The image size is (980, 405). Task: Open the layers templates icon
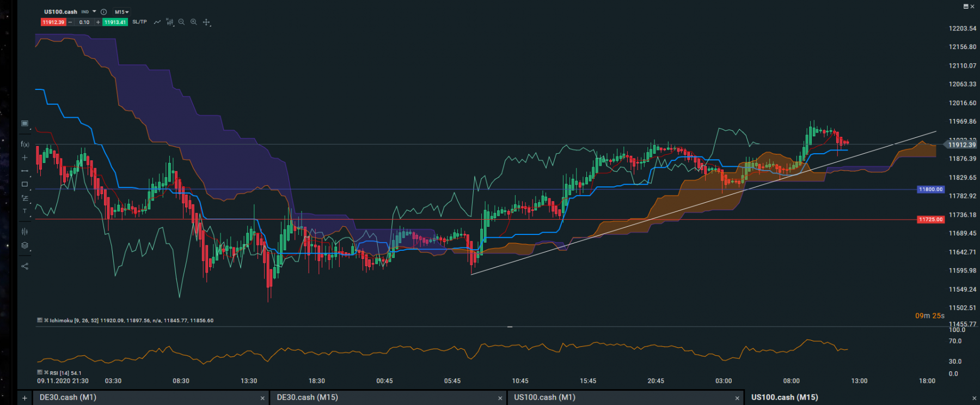[24, 246]
